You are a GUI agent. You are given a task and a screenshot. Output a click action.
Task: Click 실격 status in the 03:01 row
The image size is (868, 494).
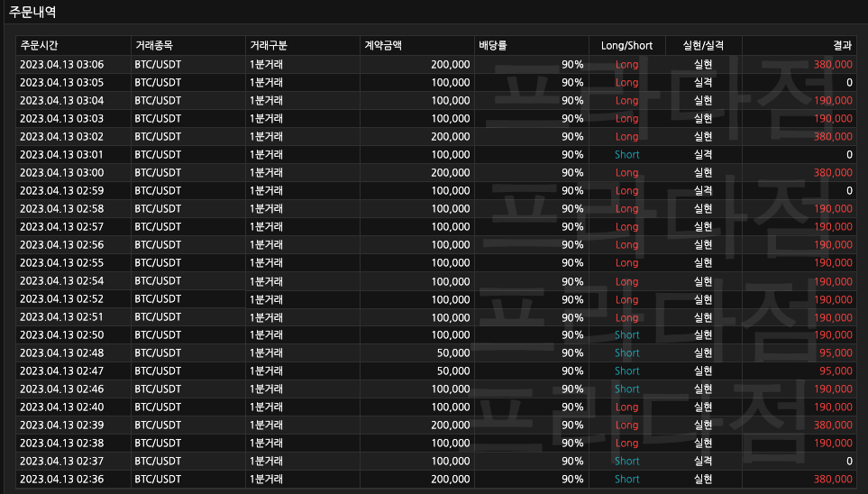pyautogui.click(x=703, y=154)
